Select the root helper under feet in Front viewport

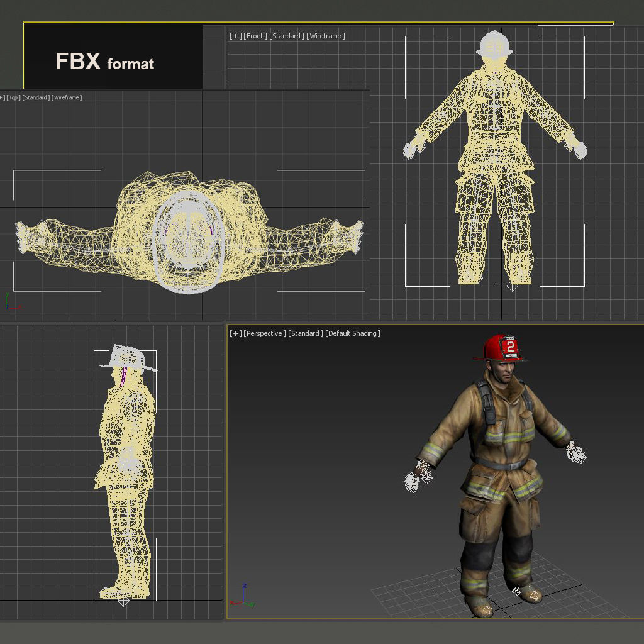point(512,286)
